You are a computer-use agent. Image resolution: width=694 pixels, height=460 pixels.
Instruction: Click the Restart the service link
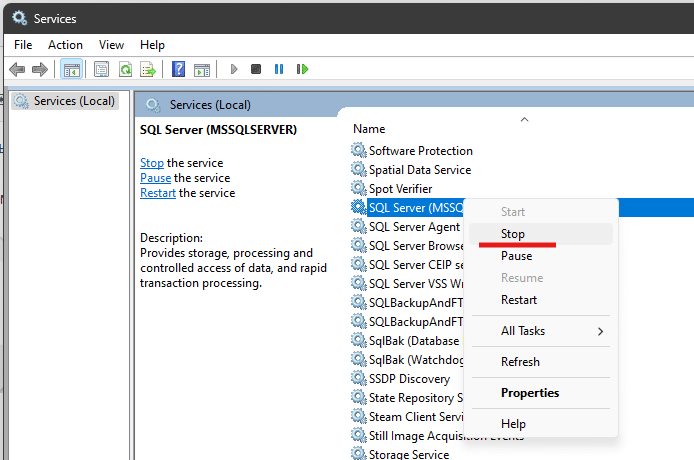[x=158, y=193]
